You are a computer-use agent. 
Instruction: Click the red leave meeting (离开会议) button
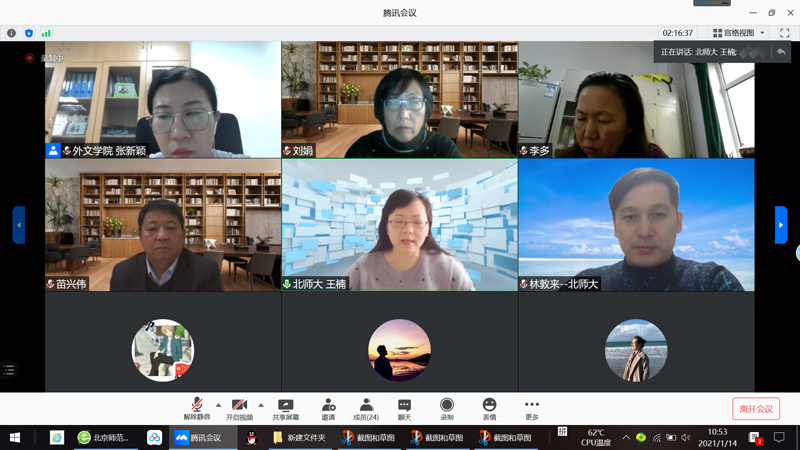(755, 409)
